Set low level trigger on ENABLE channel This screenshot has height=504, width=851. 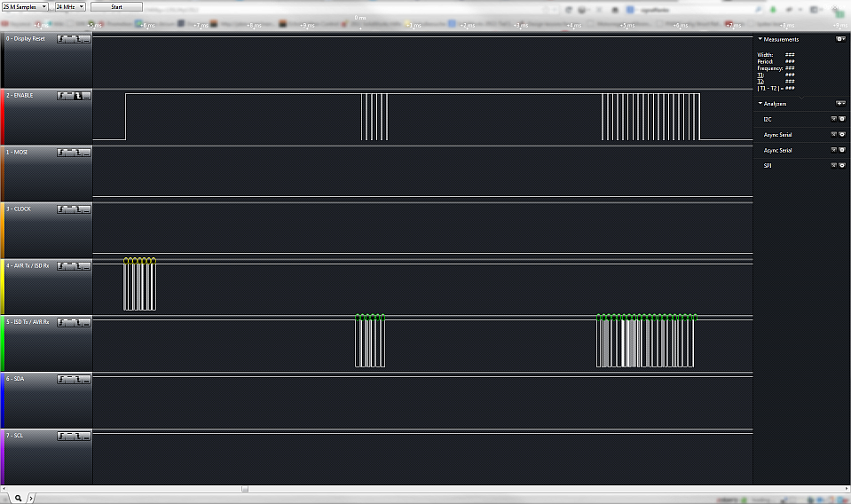86,96
